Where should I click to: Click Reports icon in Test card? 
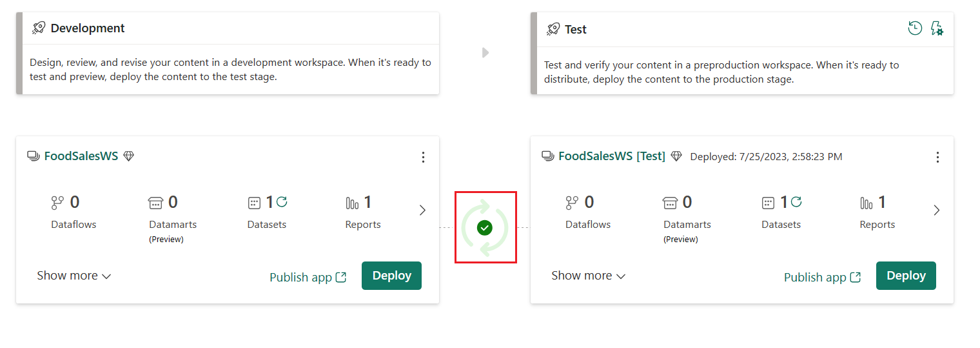pos(867,203)
